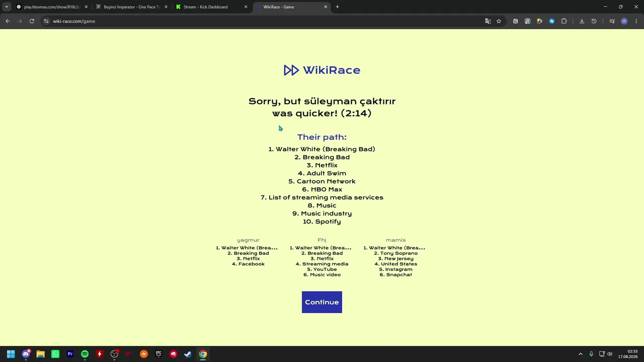644x362 pixels.
Task: Click the 'Their path:' heading
Action: [x=322, y=137]
